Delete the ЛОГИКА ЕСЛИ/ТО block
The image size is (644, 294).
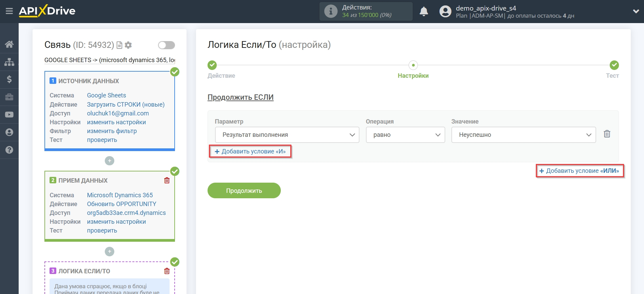(x=167, y=271)
